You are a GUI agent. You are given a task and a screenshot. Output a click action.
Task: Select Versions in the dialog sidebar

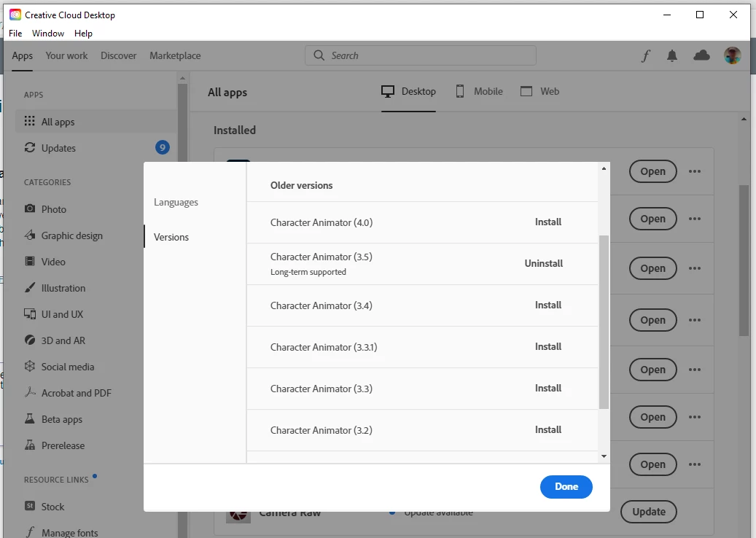pos(171,237)
